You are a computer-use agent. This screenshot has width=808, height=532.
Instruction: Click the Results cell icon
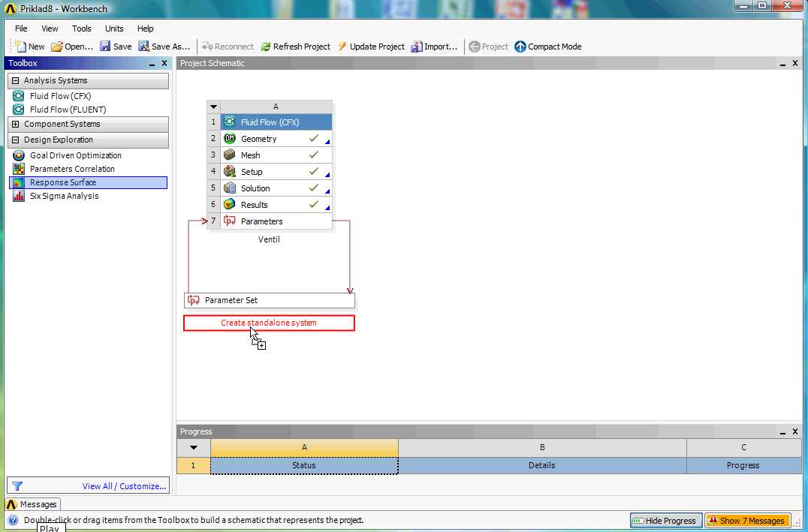[230, 204]
